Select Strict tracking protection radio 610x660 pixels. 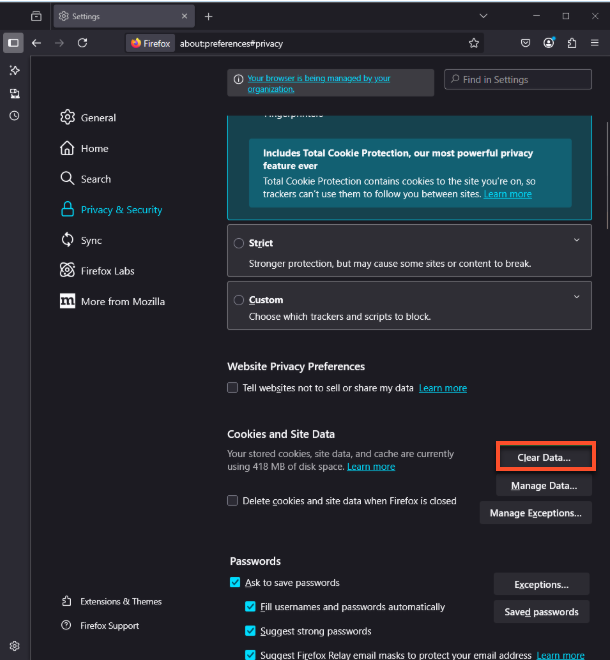pyautogui.click(x=239, y=243)
